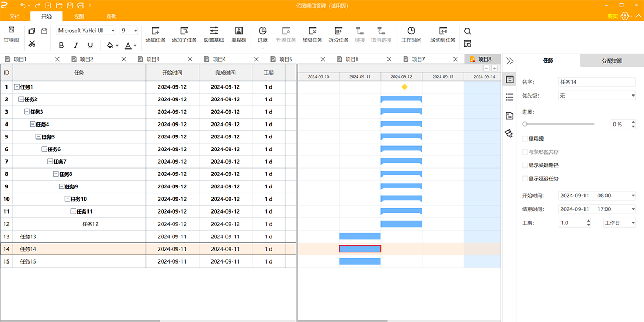Select the 降级任务 (Demote Task) icon
Screen dimensions: 644x322
(x=312, y=31)
